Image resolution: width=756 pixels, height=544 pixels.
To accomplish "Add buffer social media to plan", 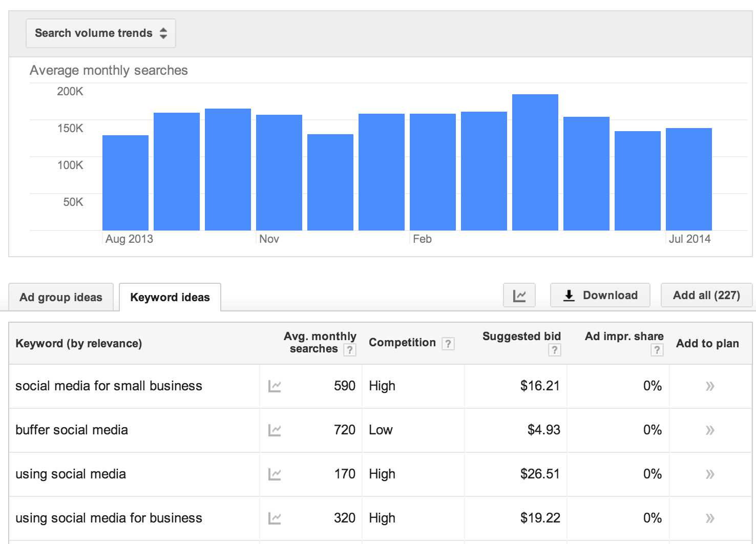I will (x=710, y=430).
